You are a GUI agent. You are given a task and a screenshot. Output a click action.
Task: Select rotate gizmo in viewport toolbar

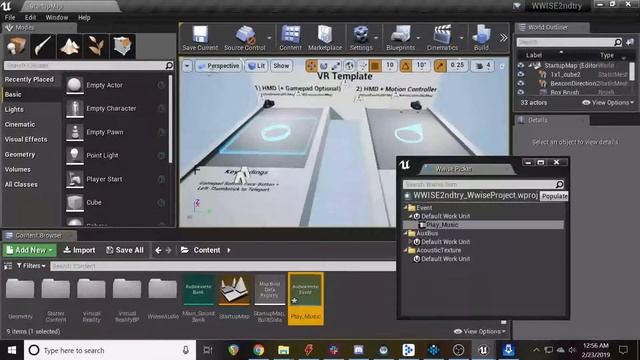coord(324,66)
